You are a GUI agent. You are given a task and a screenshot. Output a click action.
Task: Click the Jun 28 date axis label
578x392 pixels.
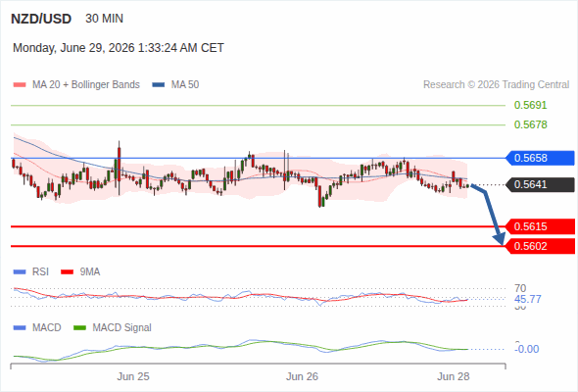click(x=454, y=376)
